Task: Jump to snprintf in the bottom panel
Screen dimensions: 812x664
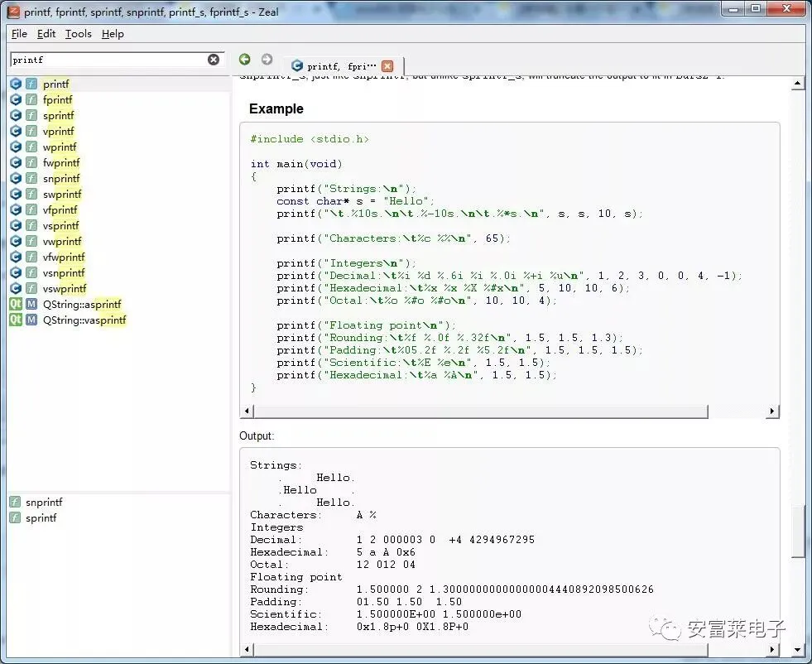Action: [x=44, y=502]
